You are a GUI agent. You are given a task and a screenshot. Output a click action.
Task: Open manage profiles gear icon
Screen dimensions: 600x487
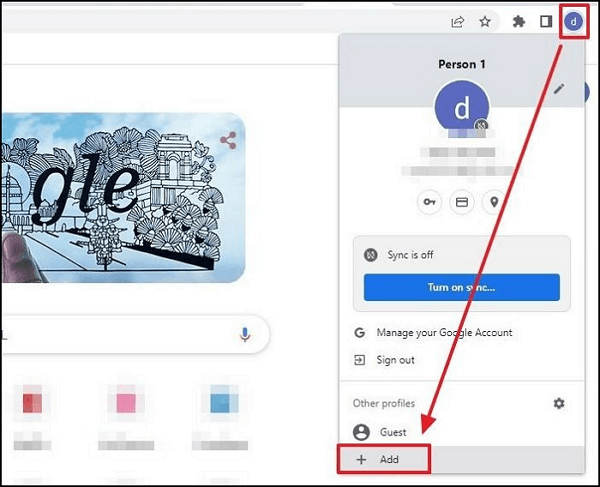coord(559,403)
